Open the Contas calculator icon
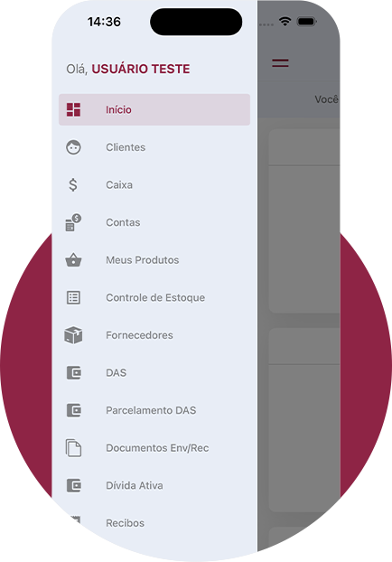Viewport: 392px width, 562px height. point(73,222)
